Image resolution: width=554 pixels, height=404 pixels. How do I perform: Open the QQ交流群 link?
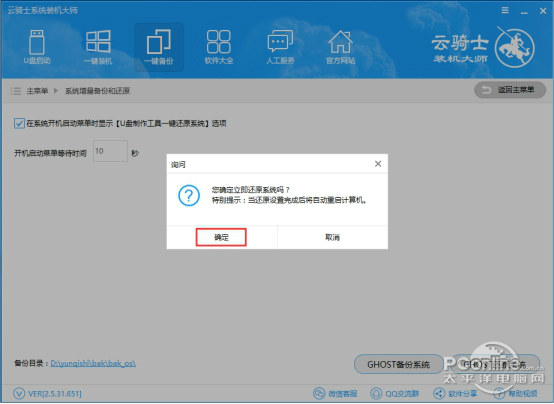point(395,393)
